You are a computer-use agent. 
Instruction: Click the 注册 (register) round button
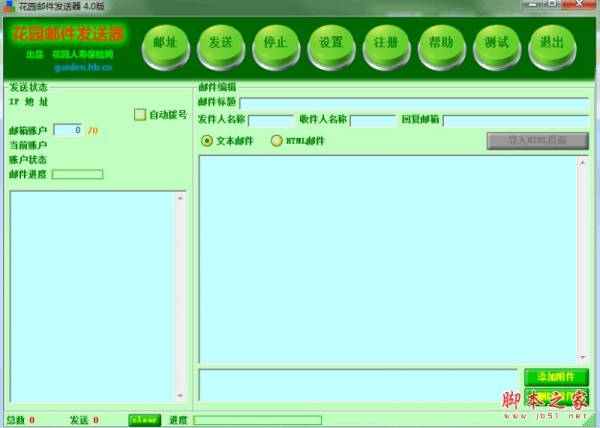point(386,43)
